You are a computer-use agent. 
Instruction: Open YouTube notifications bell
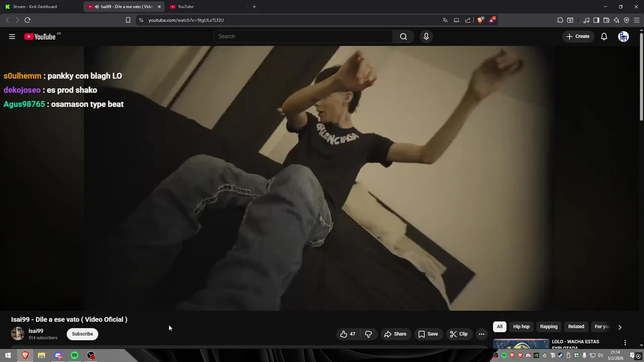(x=604, y=36)
